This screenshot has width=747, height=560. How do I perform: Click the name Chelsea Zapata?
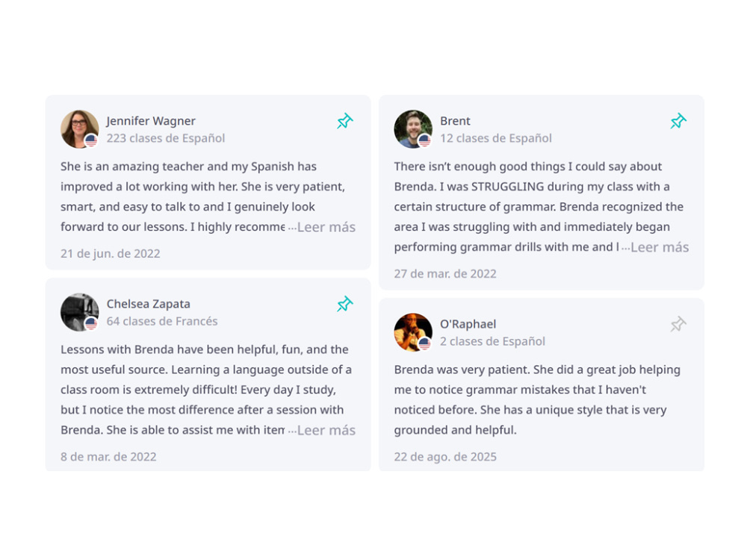click(x=148, y=304)
